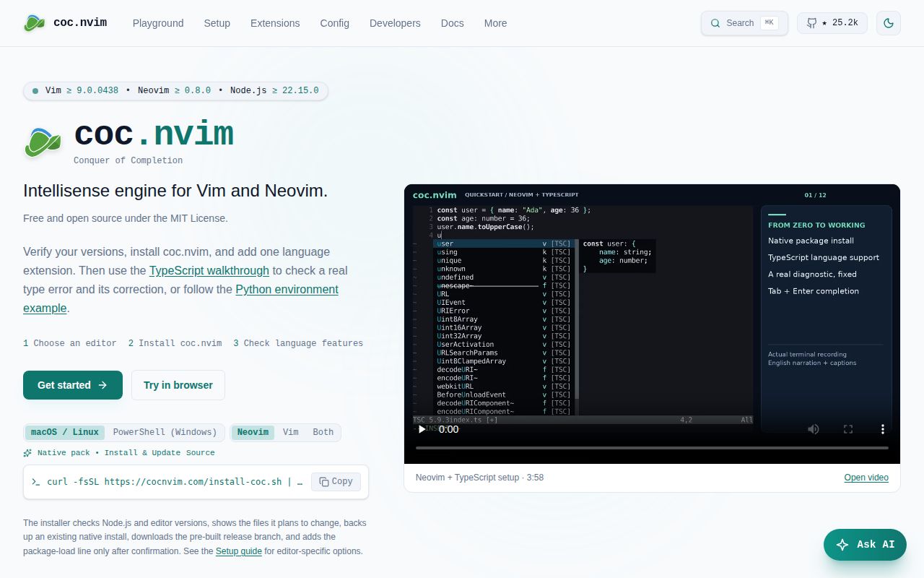Toggle dark mode with moon icon
The width and height of the screenshot is (924, 578).
889,23
